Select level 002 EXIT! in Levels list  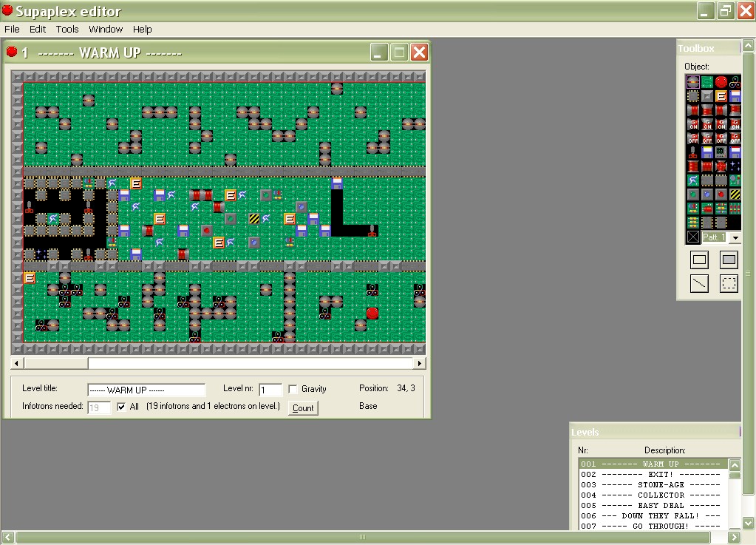(653, 475)
